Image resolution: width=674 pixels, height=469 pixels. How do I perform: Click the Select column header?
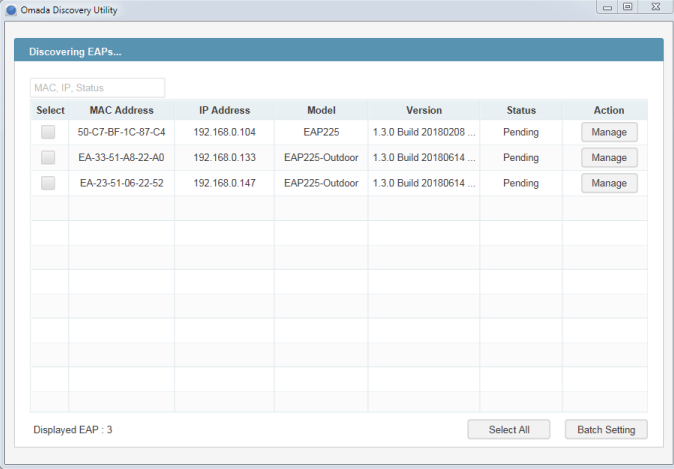tap(50, 110)
